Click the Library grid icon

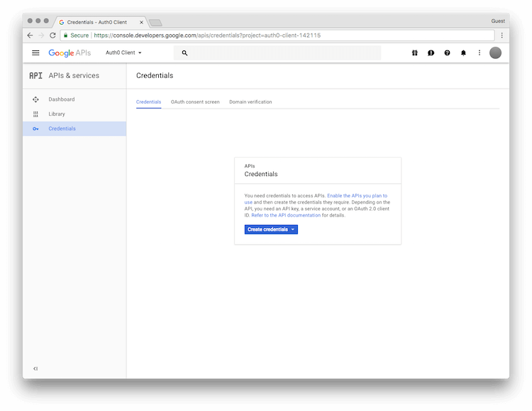tap(35, 114)
